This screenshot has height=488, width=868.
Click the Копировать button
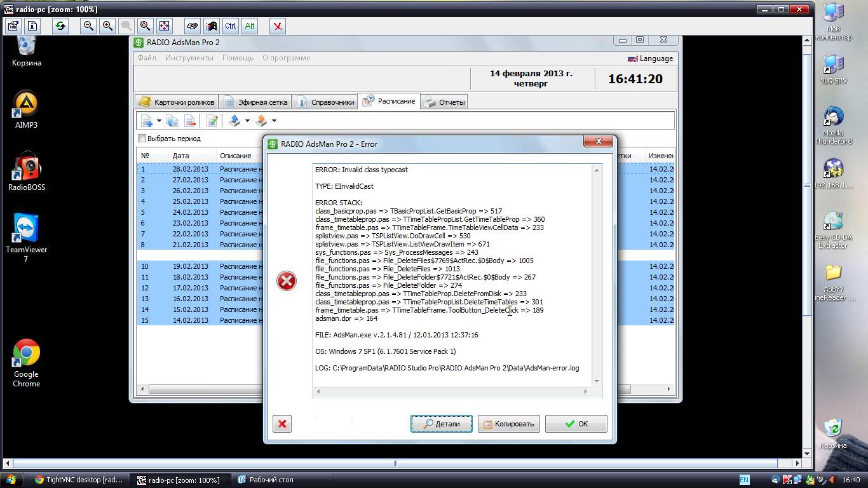click(x=508, y=424)
